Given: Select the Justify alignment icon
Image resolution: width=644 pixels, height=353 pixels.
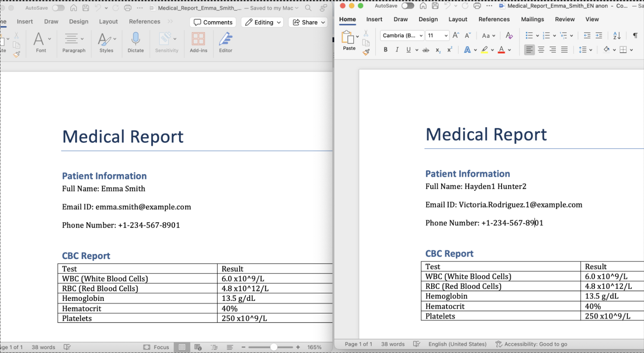Looking at the screenshot, I should coord(564,50).
